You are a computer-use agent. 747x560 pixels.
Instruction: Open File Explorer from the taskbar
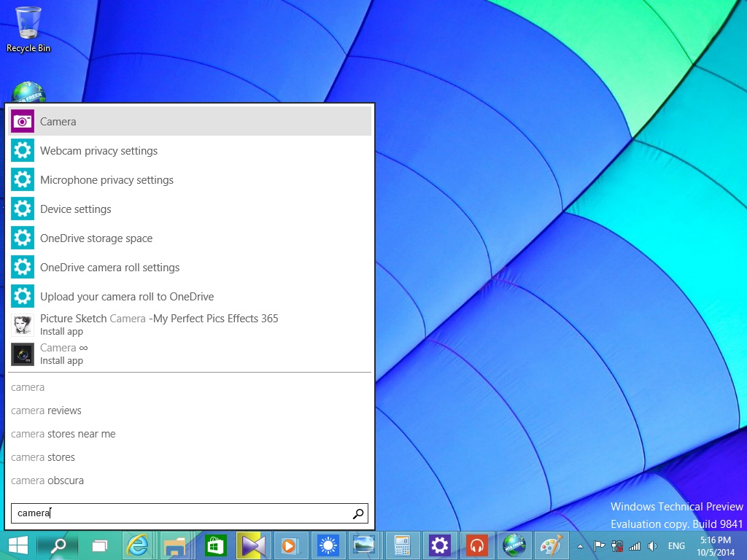pos(174,545)
